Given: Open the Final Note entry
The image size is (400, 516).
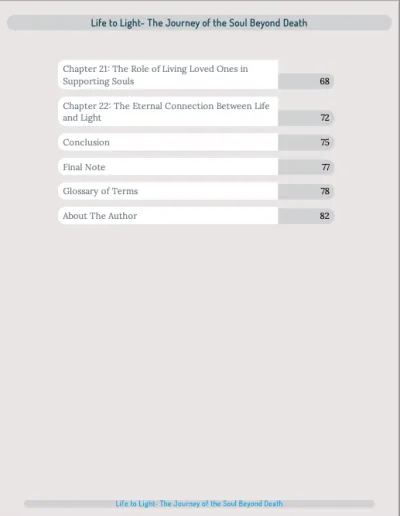Looking at the screenshot, I should (168, 167).
